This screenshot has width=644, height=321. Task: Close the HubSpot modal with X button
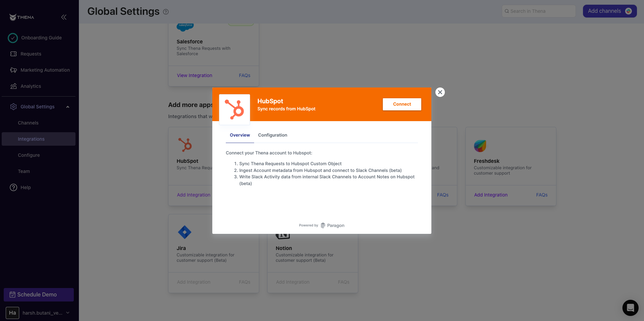tap(440, 92)
